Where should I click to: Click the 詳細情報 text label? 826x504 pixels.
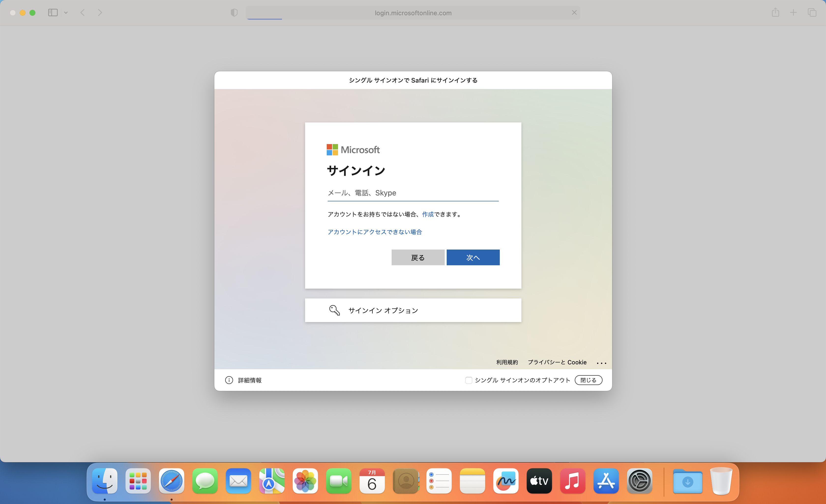click(x=250, y=380)
